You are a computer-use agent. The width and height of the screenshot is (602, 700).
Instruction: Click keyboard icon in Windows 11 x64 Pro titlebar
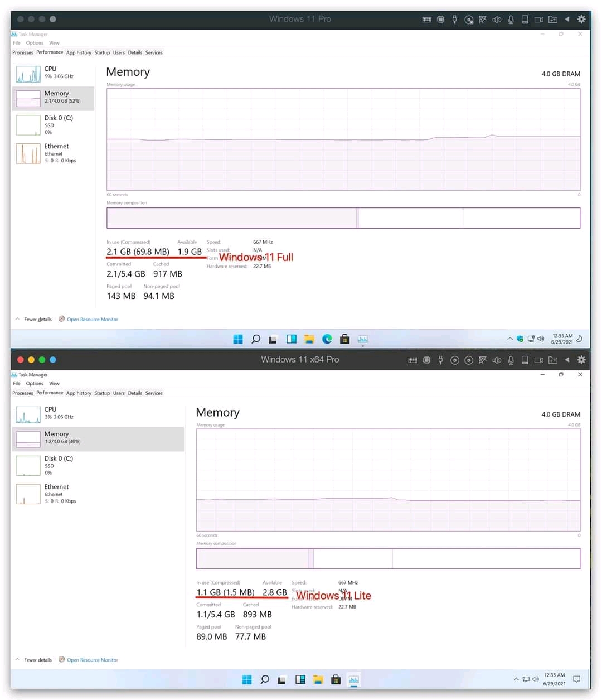tap(412, 360)
